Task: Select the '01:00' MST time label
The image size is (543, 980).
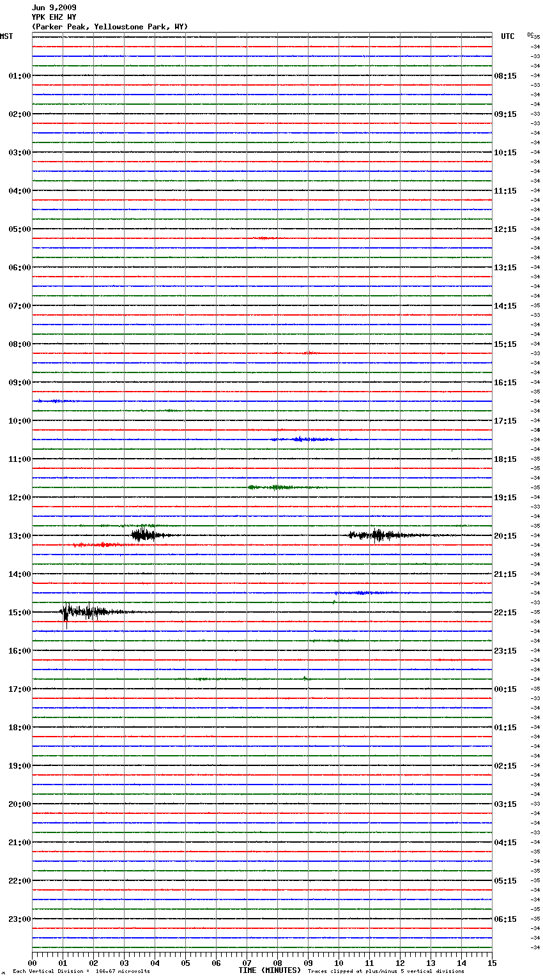Action: pos(20,76)
